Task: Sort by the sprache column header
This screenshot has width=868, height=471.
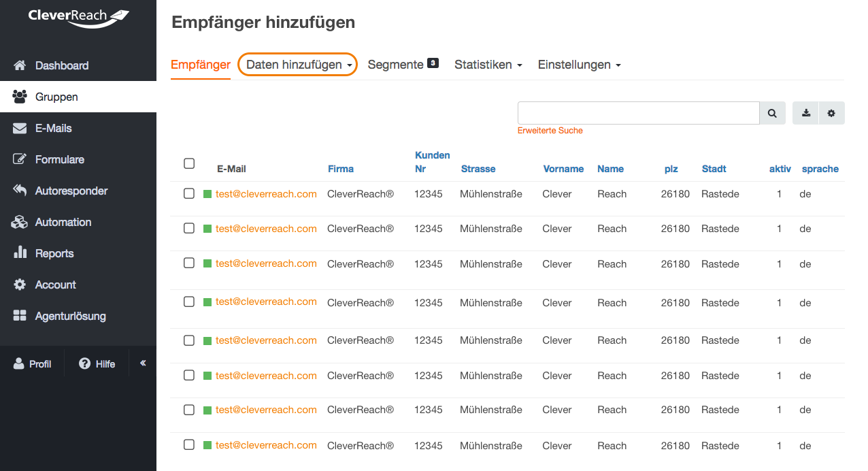Action: pyautogui.click(x=820, y=169)
